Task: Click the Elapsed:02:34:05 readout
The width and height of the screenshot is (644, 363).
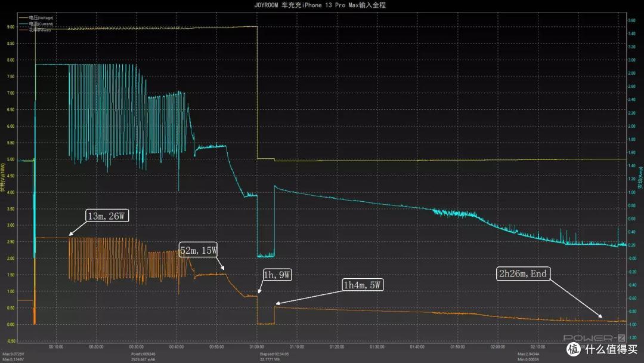Action: (274, 354)
